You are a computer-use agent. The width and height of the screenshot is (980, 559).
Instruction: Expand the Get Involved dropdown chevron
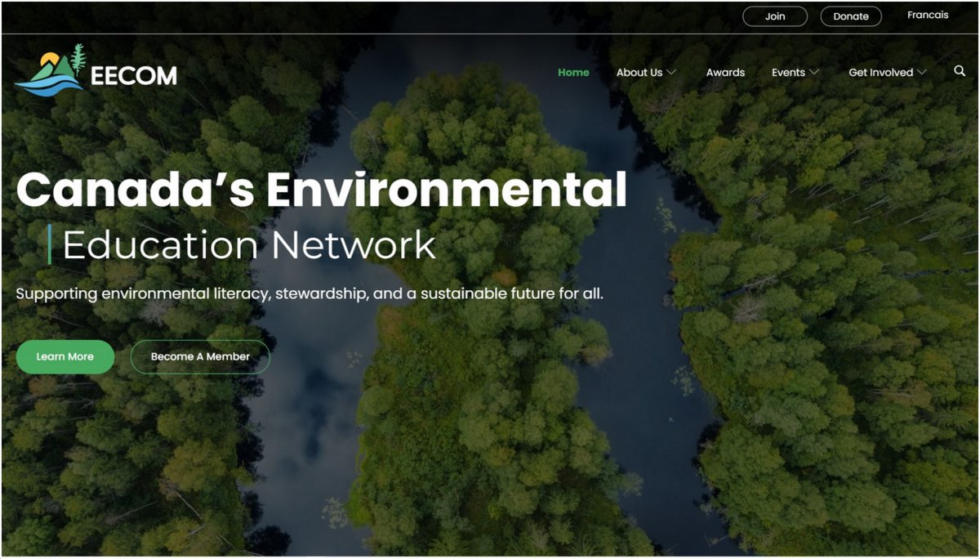[x=922, y=72]
